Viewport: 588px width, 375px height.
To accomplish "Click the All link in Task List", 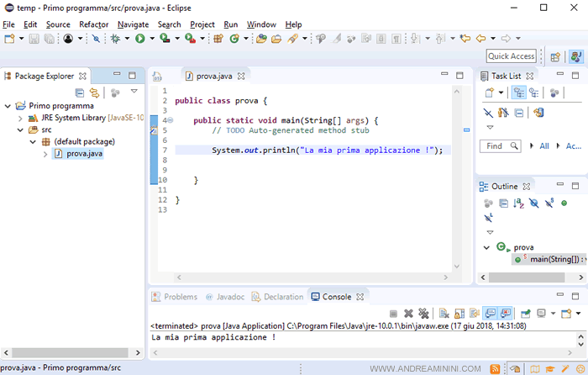I will tap(543, 146).
